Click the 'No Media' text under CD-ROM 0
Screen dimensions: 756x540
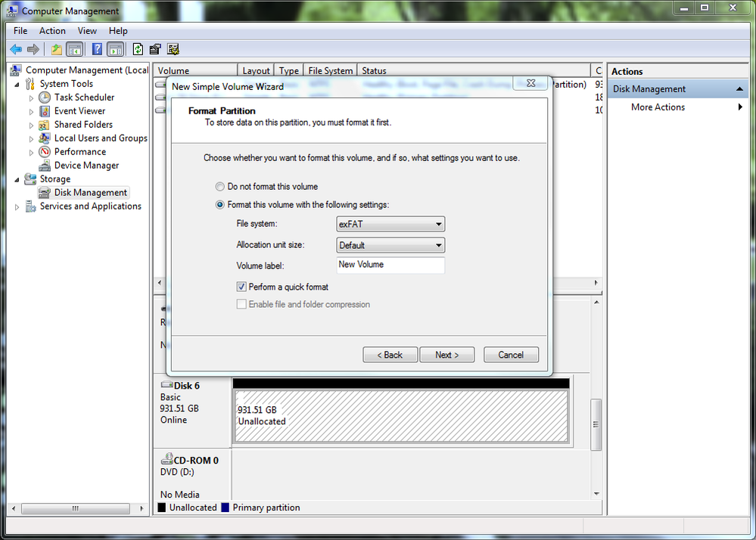click(180, 495)
